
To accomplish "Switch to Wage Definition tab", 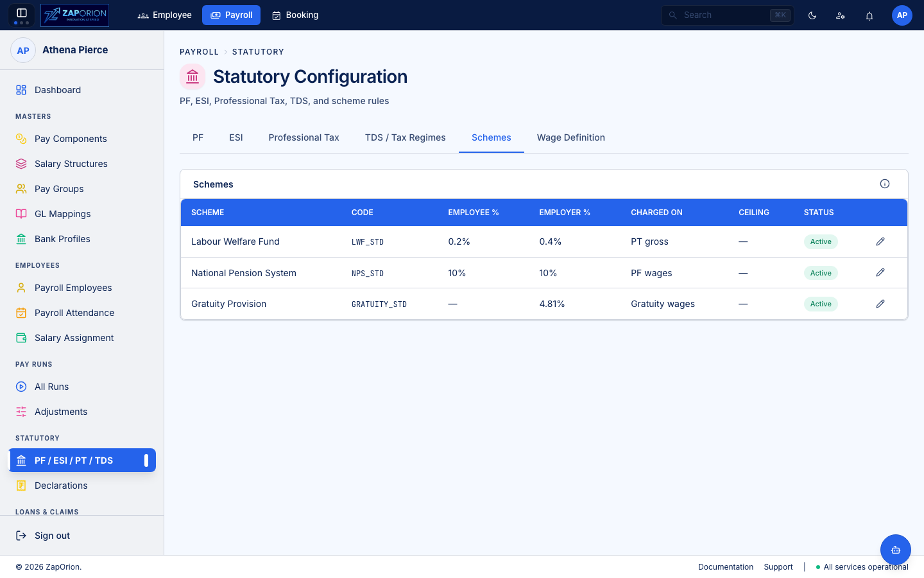I will click(x=571, y=137).
